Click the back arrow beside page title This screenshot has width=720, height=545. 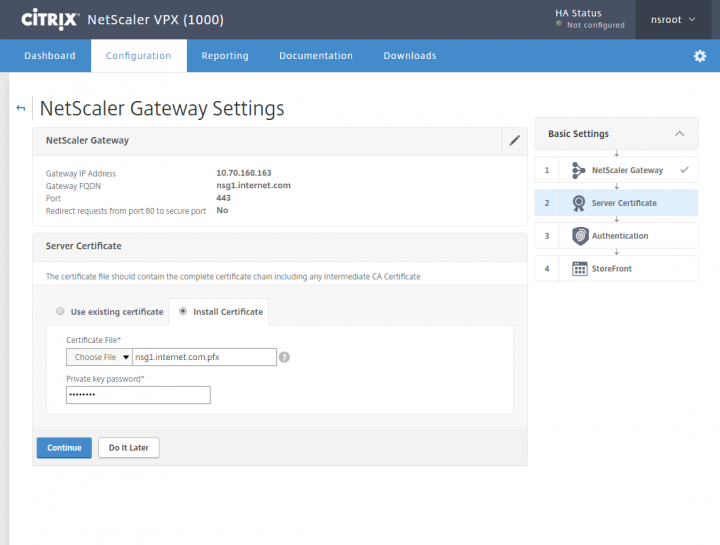tap(21, 108)
